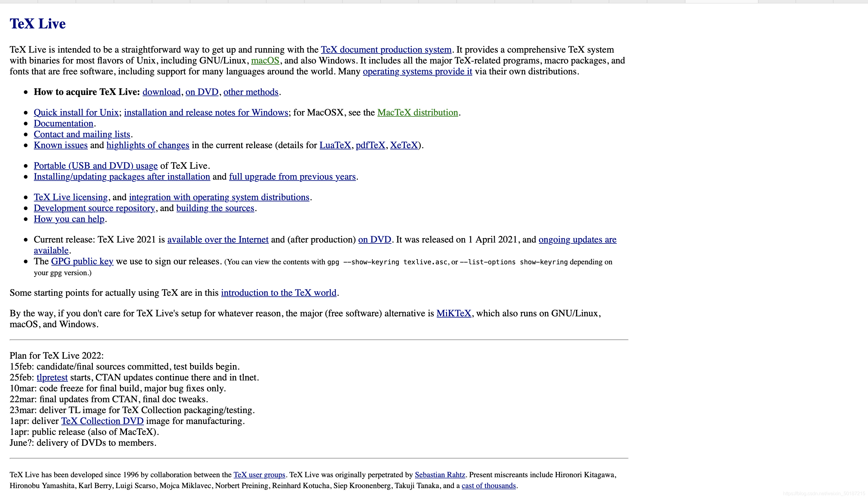Click '1apr: public release (also of MacTeX)' line
868x499 pixels.
tap(84, 432)
